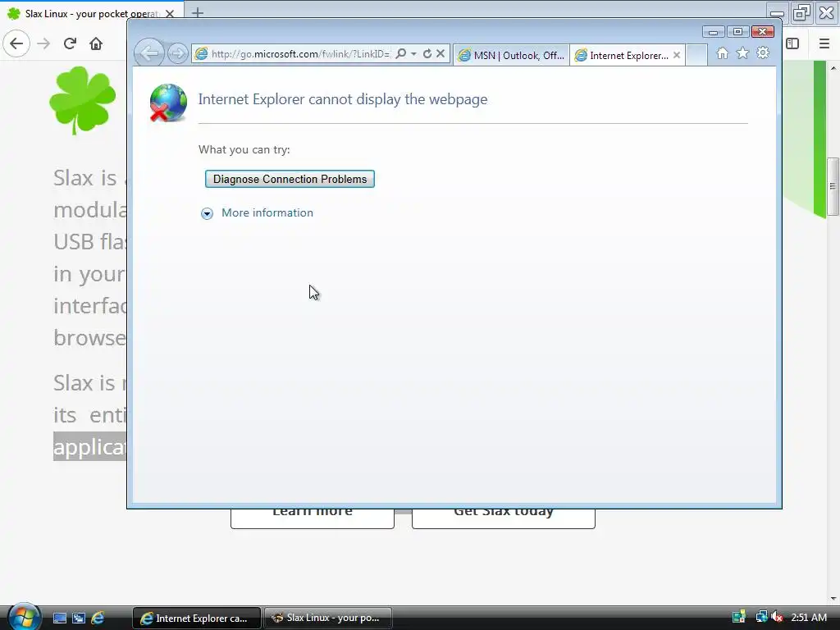The image size is (840, 630).
Task: Open new tab in background browser
Action: click(198, 12)
